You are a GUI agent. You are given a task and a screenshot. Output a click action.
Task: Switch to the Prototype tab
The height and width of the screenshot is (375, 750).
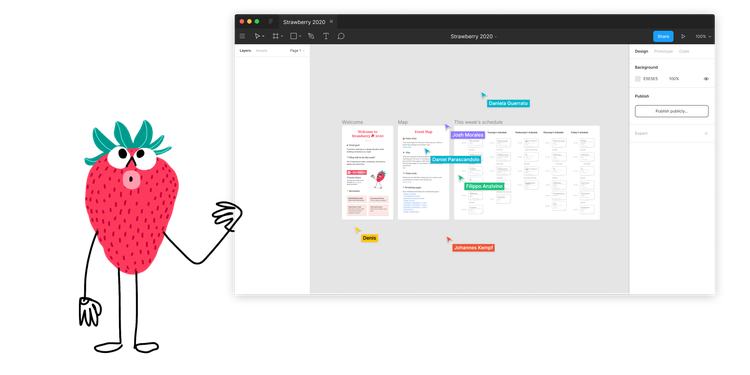click(x=663, y=51)
